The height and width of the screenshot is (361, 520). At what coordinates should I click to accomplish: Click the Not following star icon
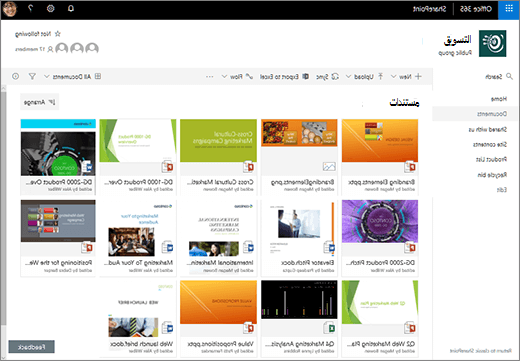pos(58,34)
